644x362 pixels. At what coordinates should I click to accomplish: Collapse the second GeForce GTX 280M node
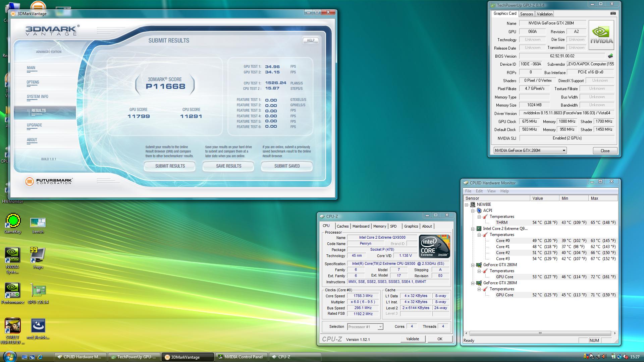click(473, 283)
